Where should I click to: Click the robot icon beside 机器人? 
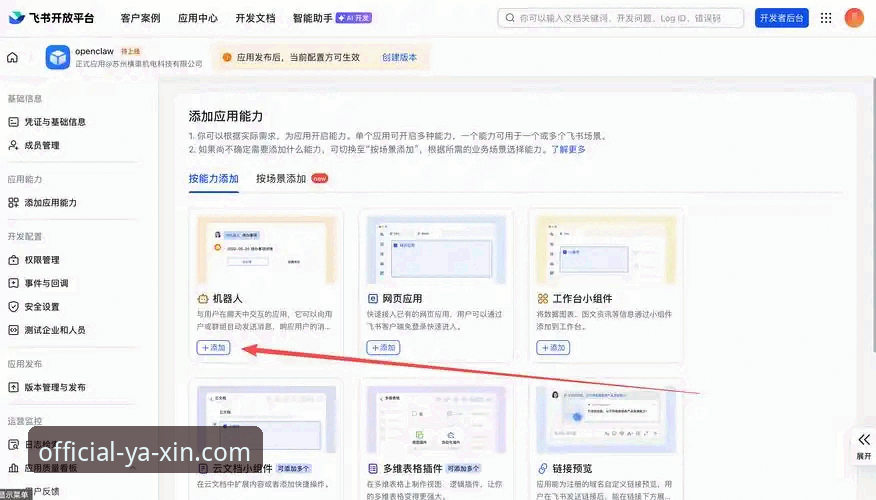pyautogui.click(x=203, y=299)
